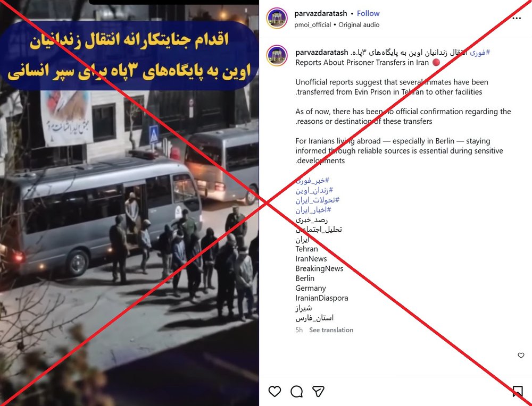Open hashtag #فوری in caption
The height and width of the screenshot is (406, 532).
pyautogui.click(x=480, y=53)
